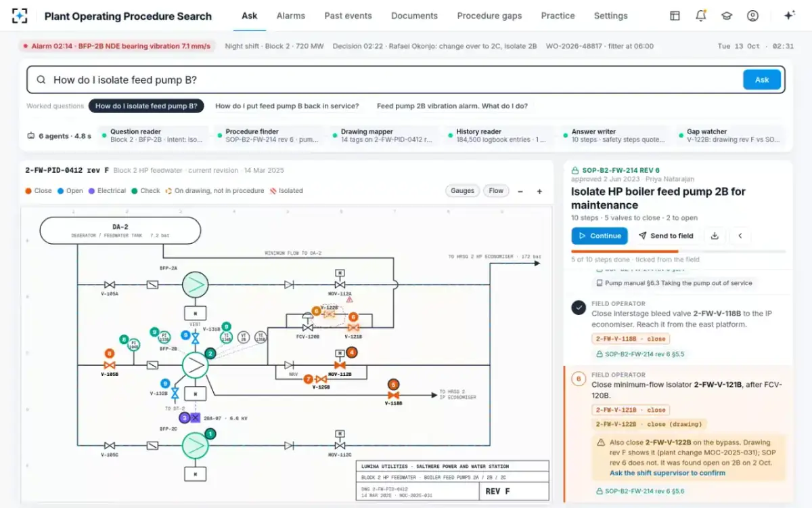The height and width of the screenshot is (508, 812).
Task: Toggle 'On drawing, not in procedure' legend
Action: (215, 191)
